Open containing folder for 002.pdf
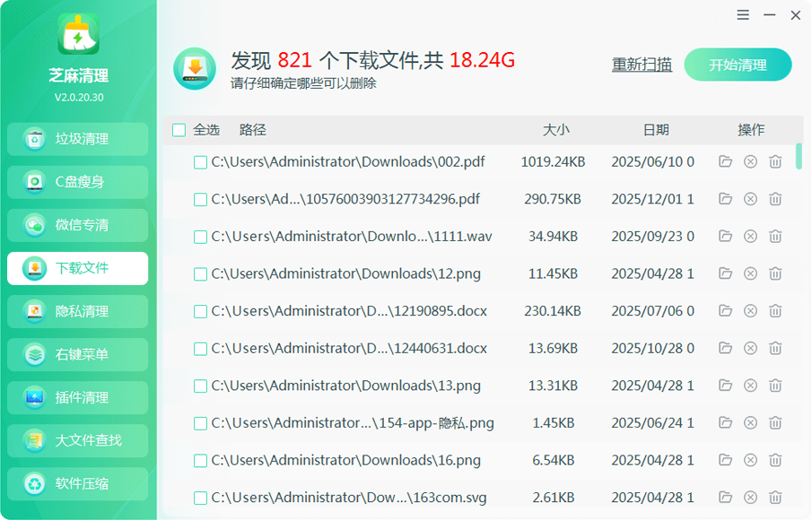Viewport: 812px width, 520px height. (725, 161)
